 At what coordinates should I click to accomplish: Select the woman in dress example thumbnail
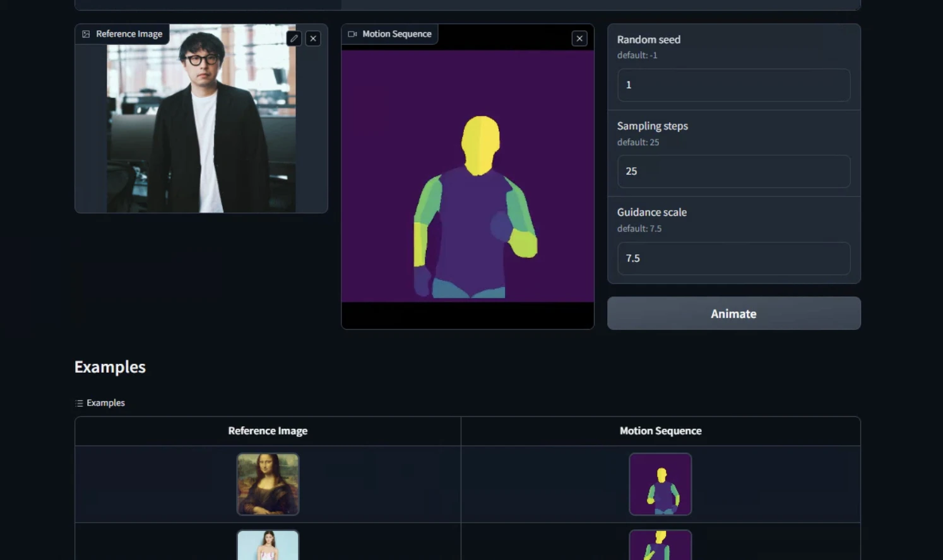(268, 545)
